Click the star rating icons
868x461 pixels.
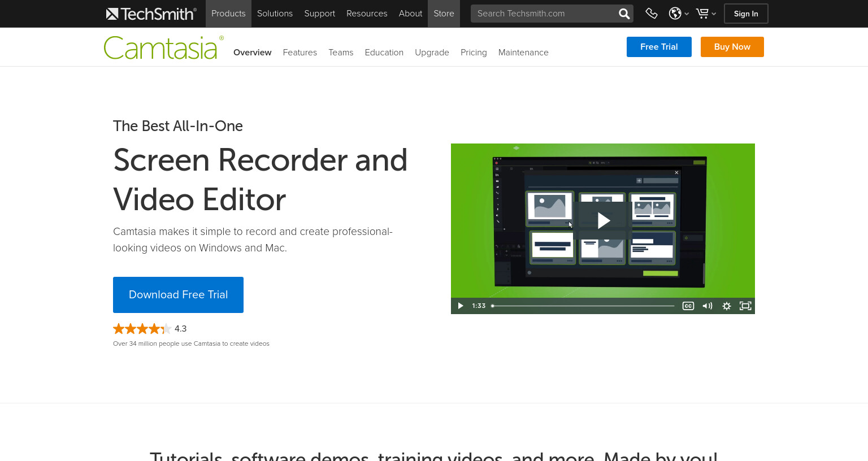point(142,329)
